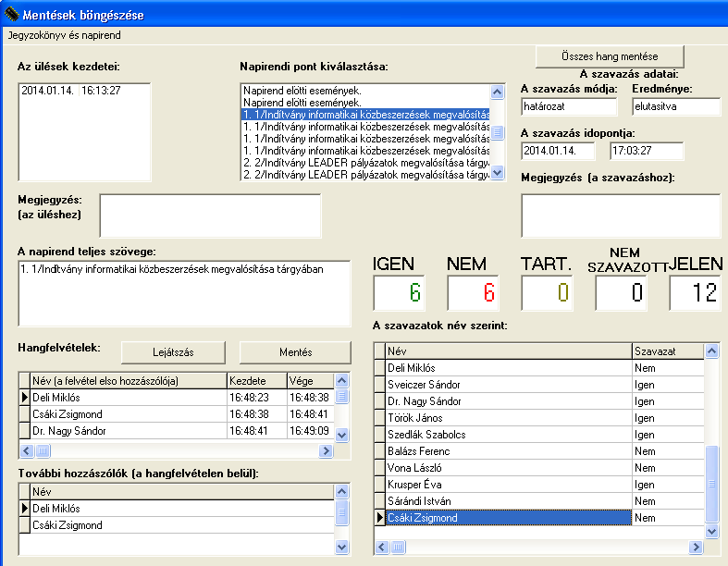Click the Név header in votes table
This screenshot has width=728, height=566.
[509, 351]
